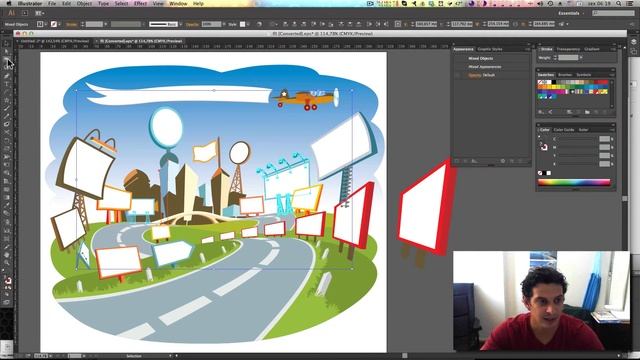This screenshot has width=640, height=360.
Task: Click the K value field in Color panel
Action: point(604,164)
